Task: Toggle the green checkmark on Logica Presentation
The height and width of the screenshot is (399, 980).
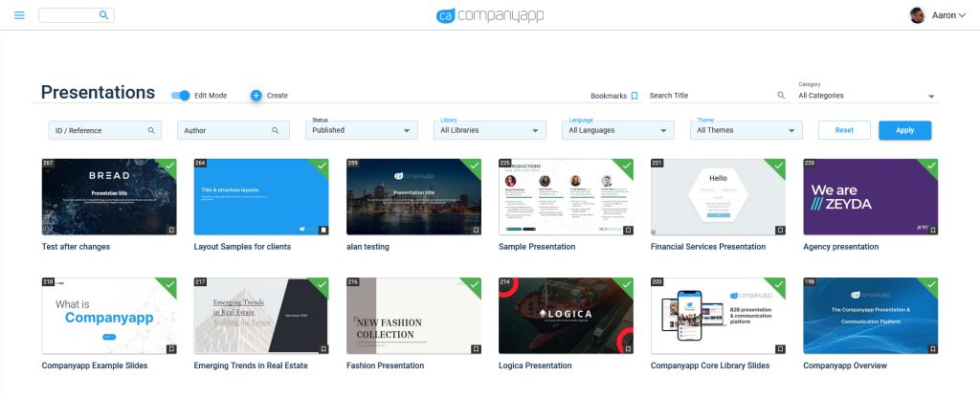Action: click(626, 285)
